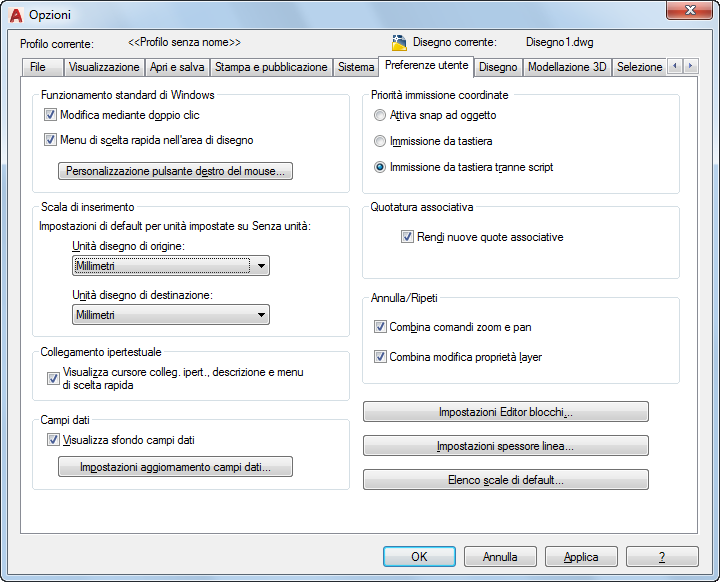Close the Opzioni dialog window
Image resolution: width=720 pixels, height=582 pixels.
pyautogui.click(x=689, y=10)
